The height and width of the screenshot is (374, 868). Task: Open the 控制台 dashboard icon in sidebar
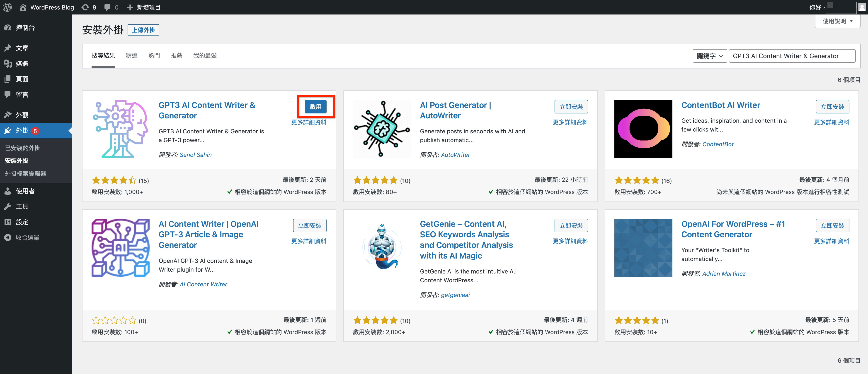[8, 28]
